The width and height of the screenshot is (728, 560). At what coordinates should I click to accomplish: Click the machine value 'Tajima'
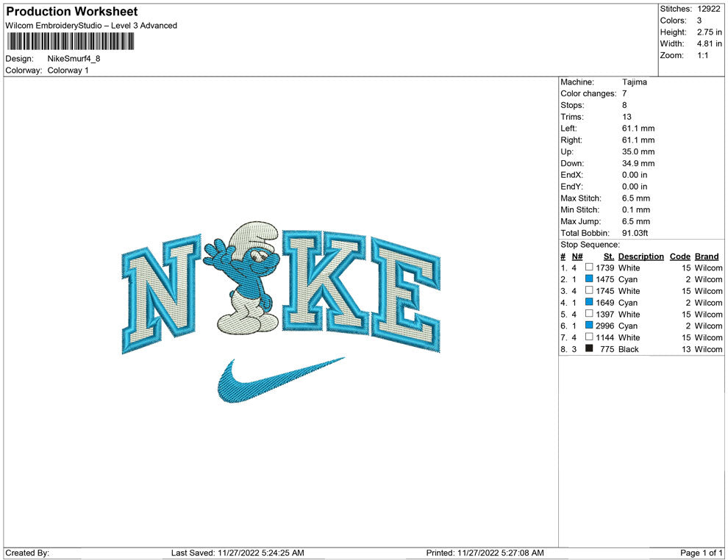coord(634,82)
